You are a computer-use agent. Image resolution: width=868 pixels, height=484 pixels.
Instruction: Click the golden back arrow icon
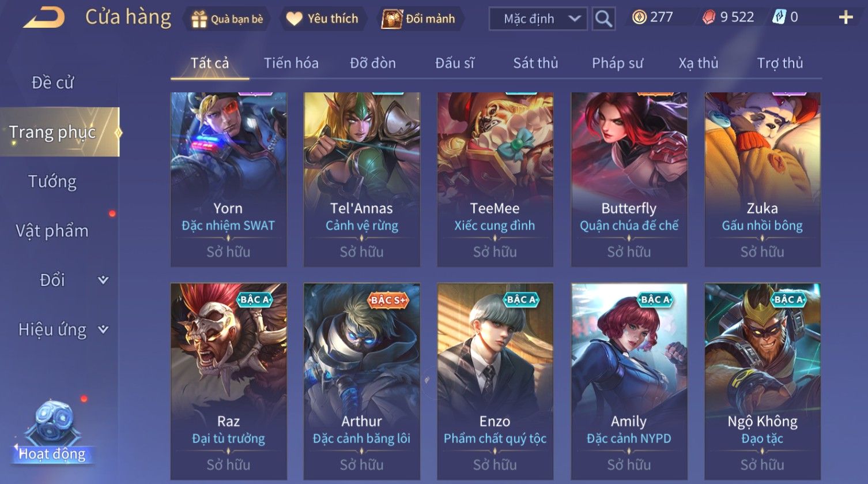click(x=44, y=17)
